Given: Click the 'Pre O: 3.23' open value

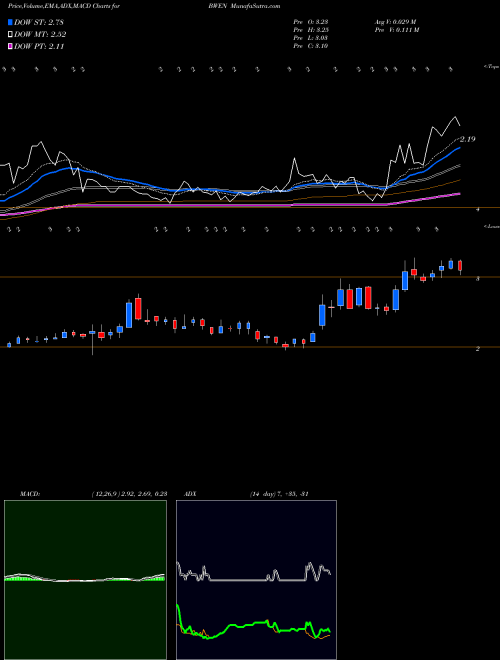Looking at the screenshot, I should tap(311, 22).
